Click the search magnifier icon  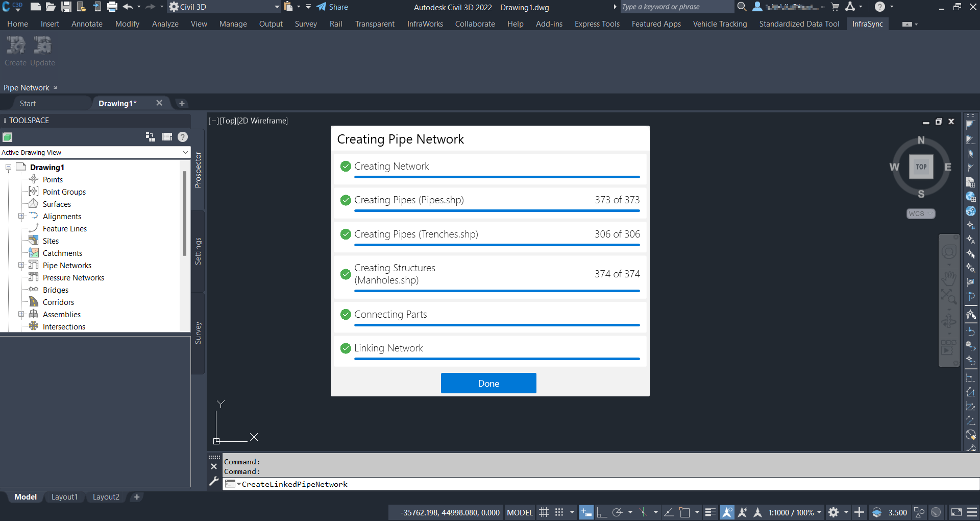742,7
